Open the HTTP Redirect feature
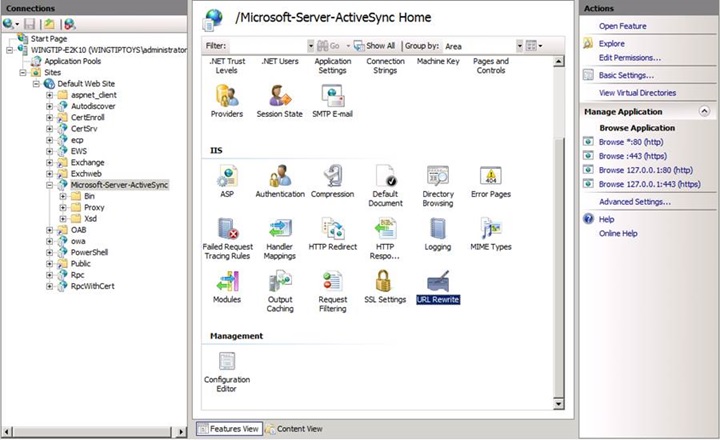The height and width of the screenshot is (440, 720). pyautogui.click(x=332, y=234)
